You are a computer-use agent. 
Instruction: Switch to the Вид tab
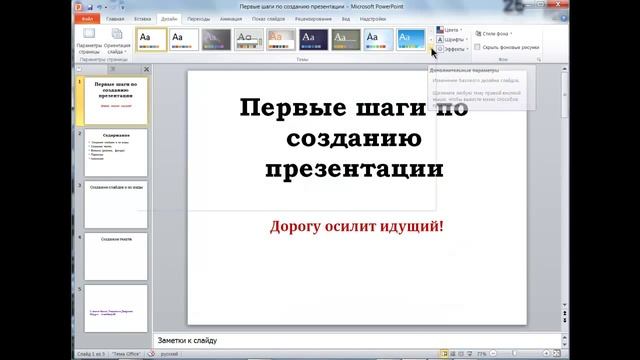[x=346, y=19]
